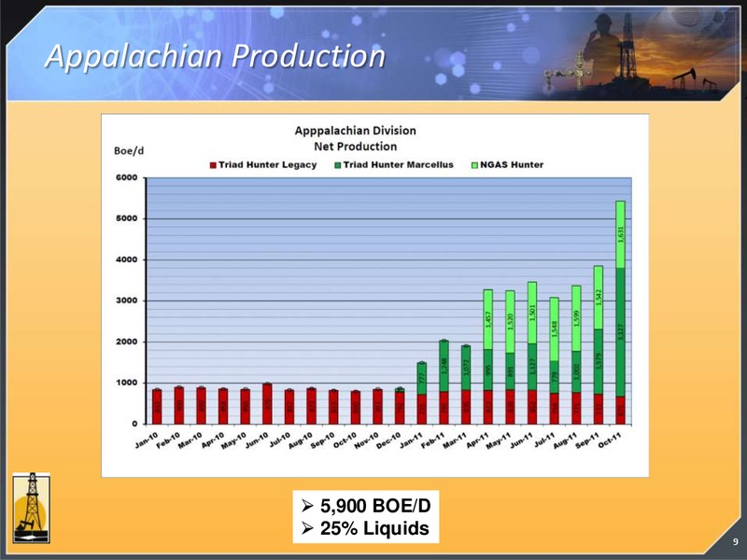
Task: Click the '1,127' value in Jun-11 bar
Action: (532, 367)
